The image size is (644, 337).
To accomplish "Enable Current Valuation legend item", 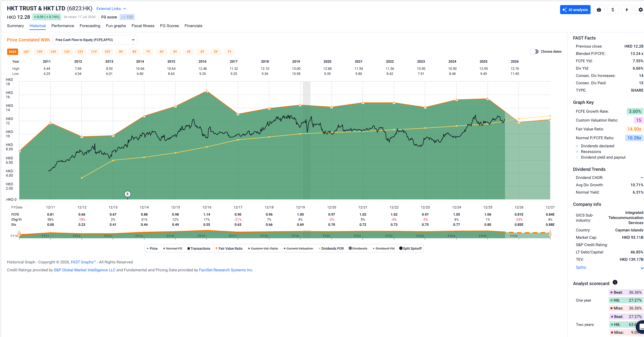I will click(x=298, y=249).
